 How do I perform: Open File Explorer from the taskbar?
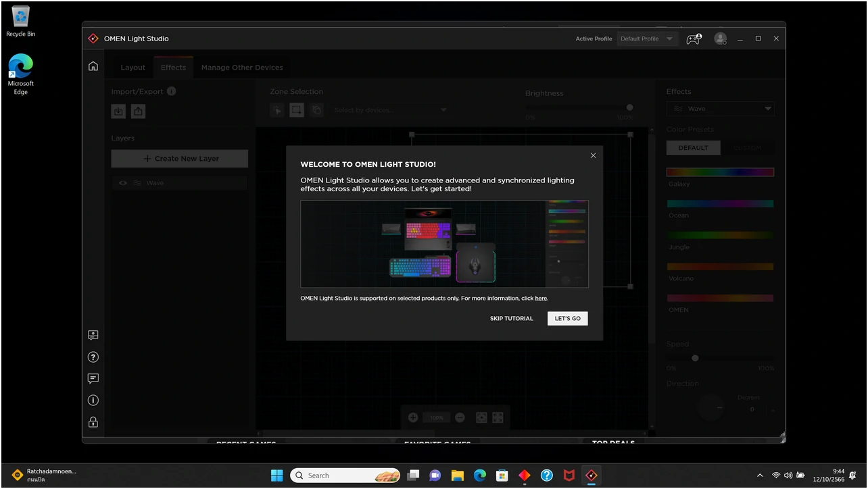pos(457,475)
